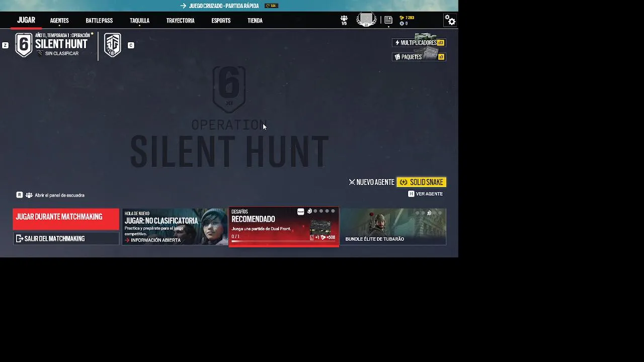
Task: Select the last challenge page dot
Action: [x=333, y=211]
